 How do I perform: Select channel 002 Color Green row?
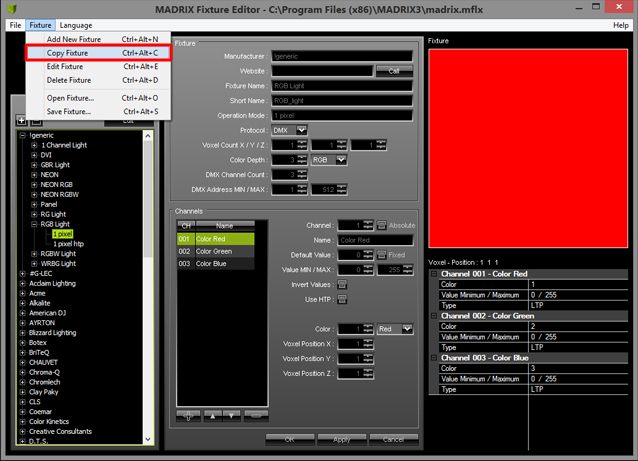(x=216, y=251)
